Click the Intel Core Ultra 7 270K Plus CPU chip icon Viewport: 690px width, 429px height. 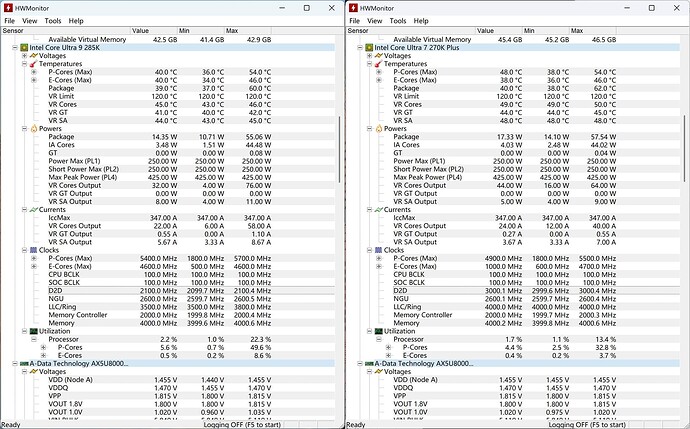369,48
